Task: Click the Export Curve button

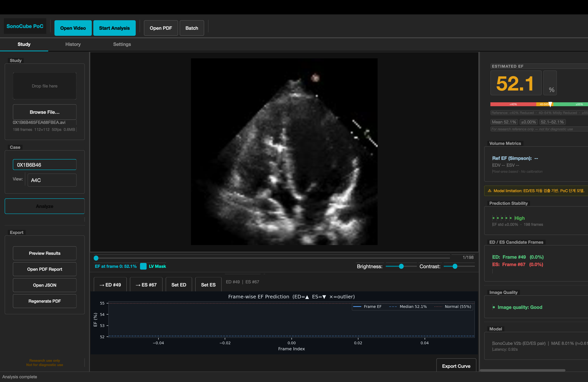Action: coord(456,366)
